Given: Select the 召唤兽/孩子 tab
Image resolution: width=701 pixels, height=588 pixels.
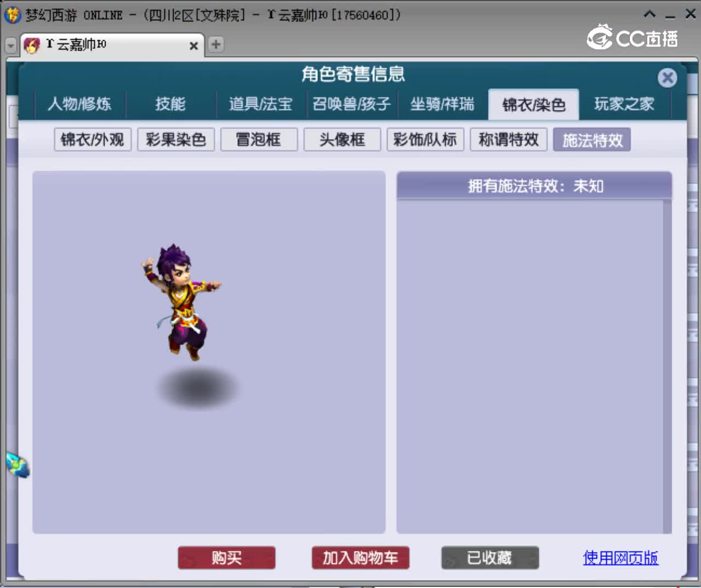Looking at the screenshot, I should pos(352,104).
